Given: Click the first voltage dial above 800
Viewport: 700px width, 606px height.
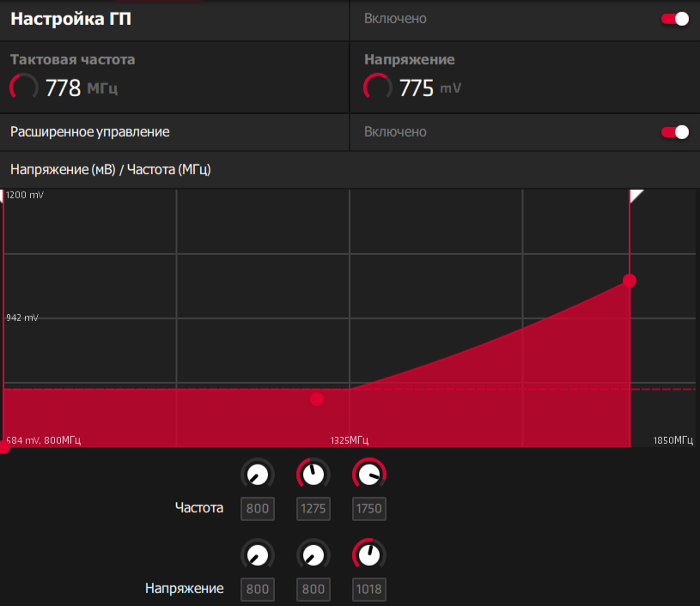Looking at the screenshot, I should point(258,555).
